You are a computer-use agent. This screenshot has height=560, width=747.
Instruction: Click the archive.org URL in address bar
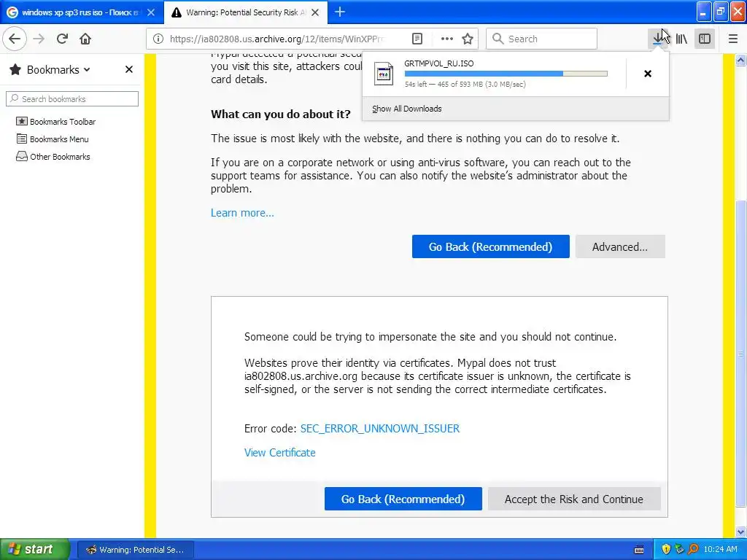point(276,39)
